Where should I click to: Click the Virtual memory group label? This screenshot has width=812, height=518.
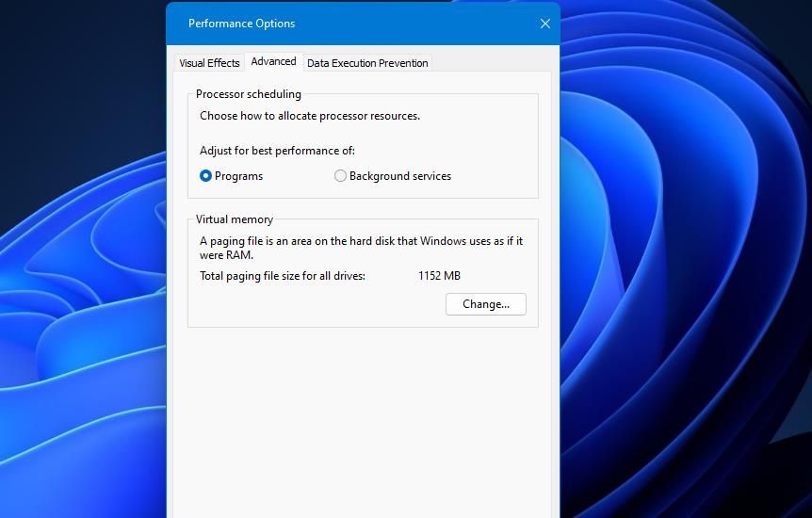[x=234, y=219]
